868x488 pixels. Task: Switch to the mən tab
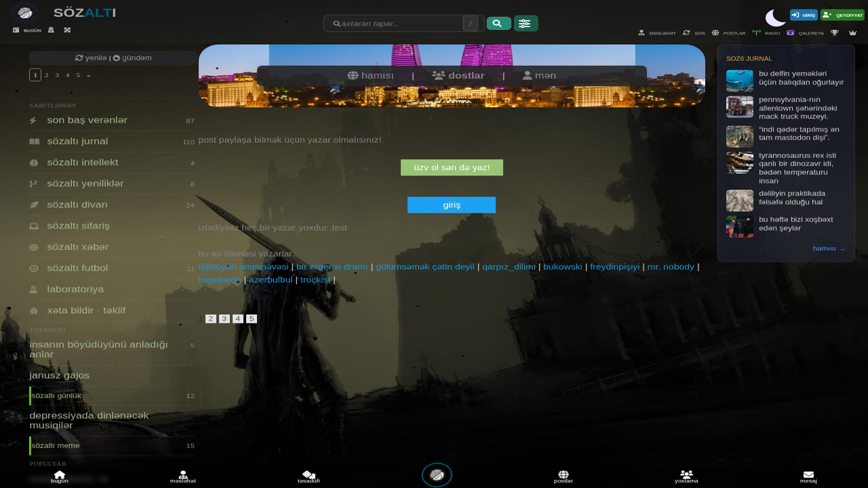click(539, 76)
